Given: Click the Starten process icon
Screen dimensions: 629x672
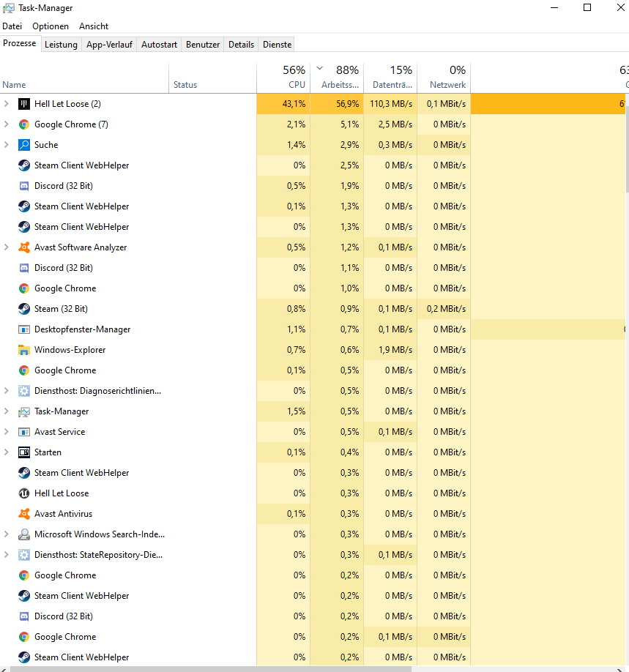Looking at the screenshot, I should pyautogui.click(x=24, y=452).
